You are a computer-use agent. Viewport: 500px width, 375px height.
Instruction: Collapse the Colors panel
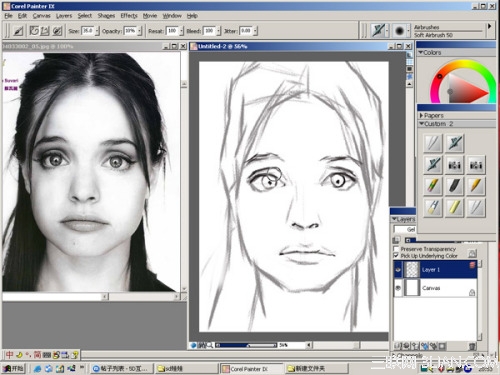(x=421, y=52)
